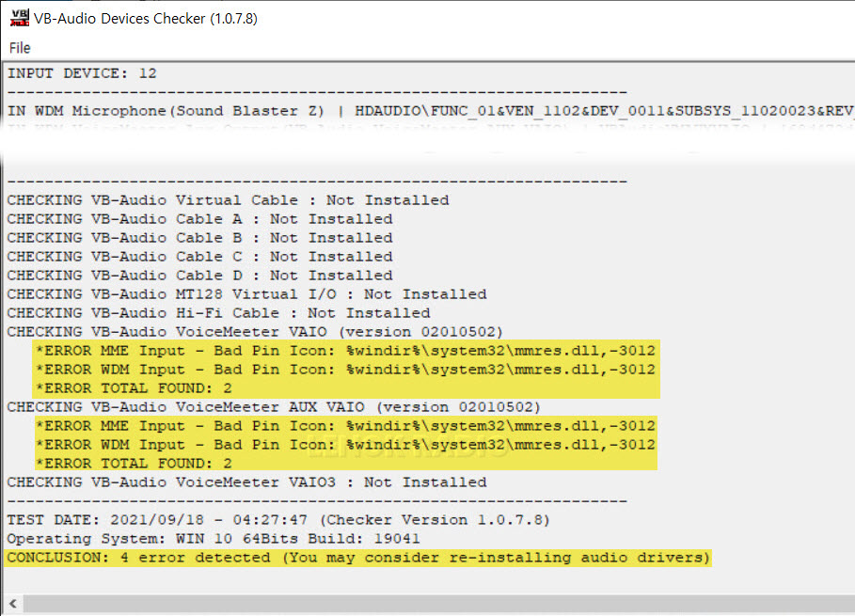Click 'CHECKING VB-Audio VoiceMeeter AUX VAIO' line
This screenshot has width=855, height=616.
274,407
